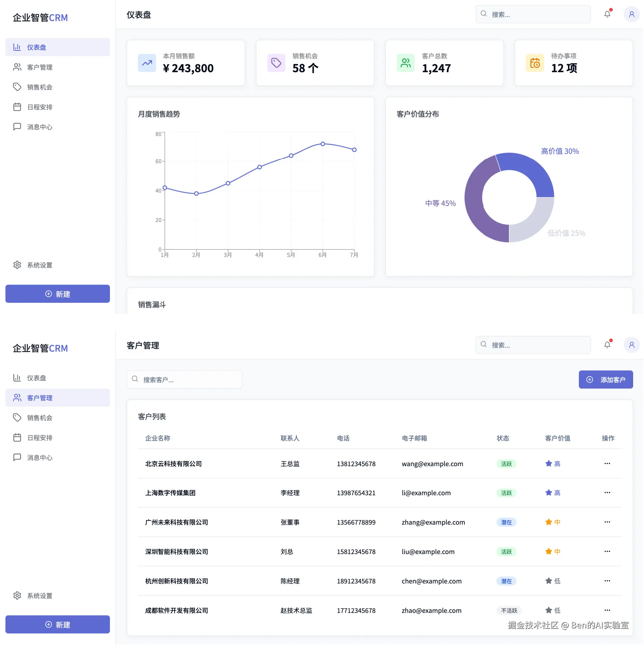Click the 销售漏斗 section title
644x645 pixels.
click(x=152, y=305)
